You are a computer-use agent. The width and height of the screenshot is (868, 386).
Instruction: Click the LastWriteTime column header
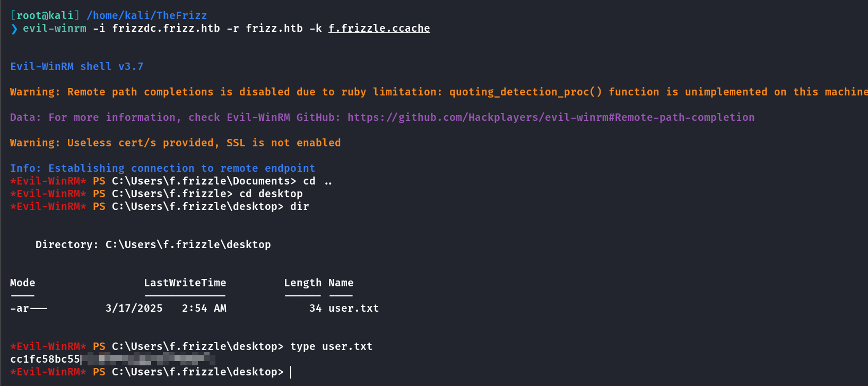point(185,283)
